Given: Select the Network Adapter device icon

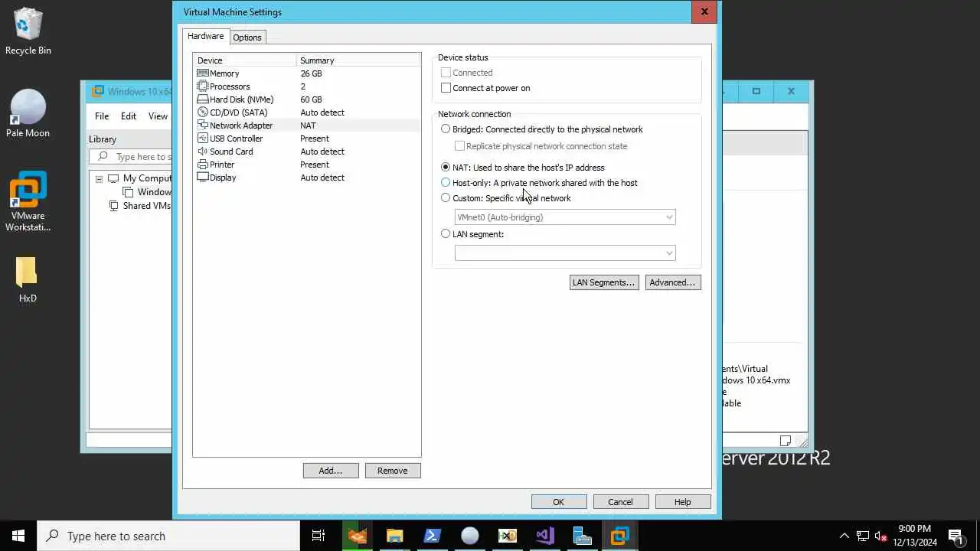Looking at the screenshot, I should tap(203, 126).
